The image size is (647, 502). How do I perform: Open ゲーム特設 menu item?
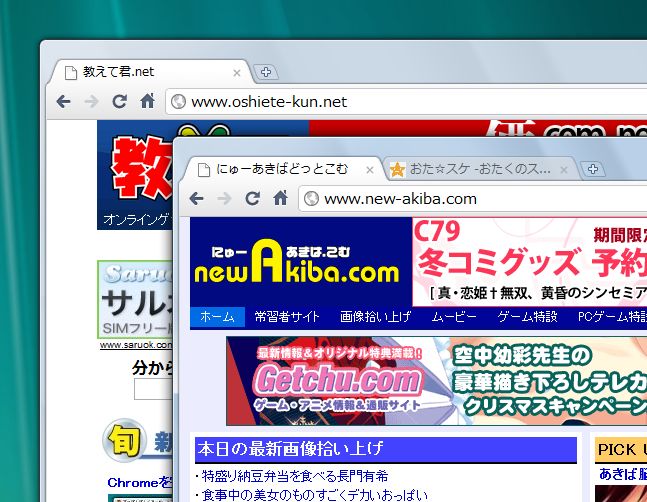[527, 317]
